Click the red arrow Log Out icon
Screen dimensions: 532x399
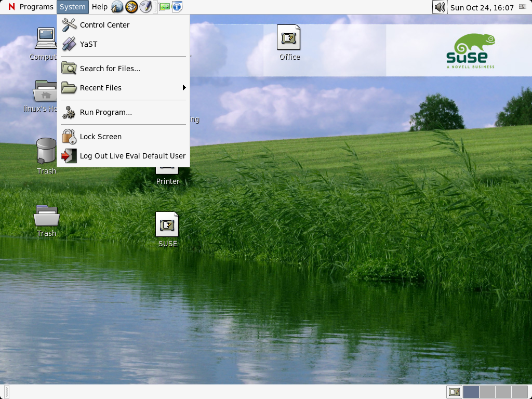[x=69, y=156]
